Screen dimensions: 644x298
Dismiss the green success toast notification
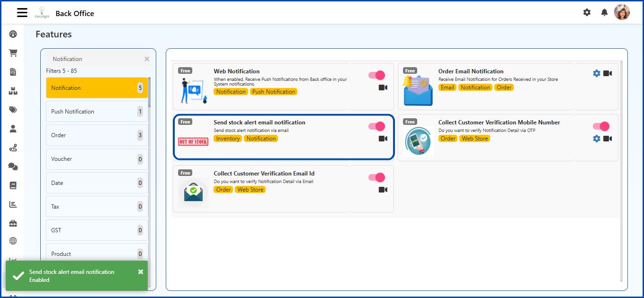coord(140,272)
